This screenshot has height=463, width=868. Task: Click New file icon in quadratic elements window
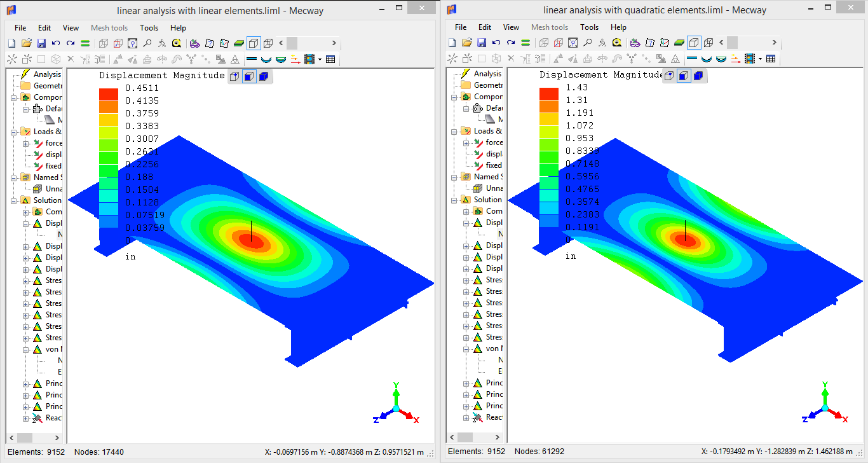pyautogui.click(x=452, y=43)
